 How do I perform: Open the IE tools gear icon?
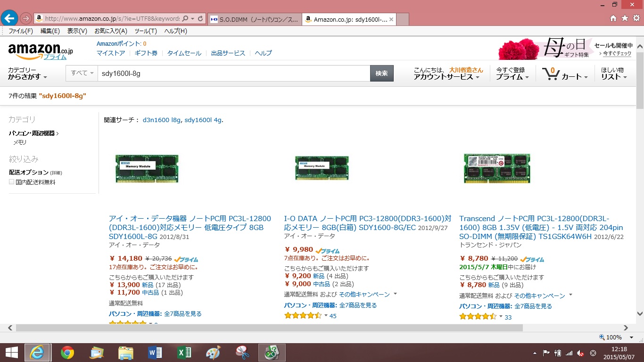click(636, 18)
